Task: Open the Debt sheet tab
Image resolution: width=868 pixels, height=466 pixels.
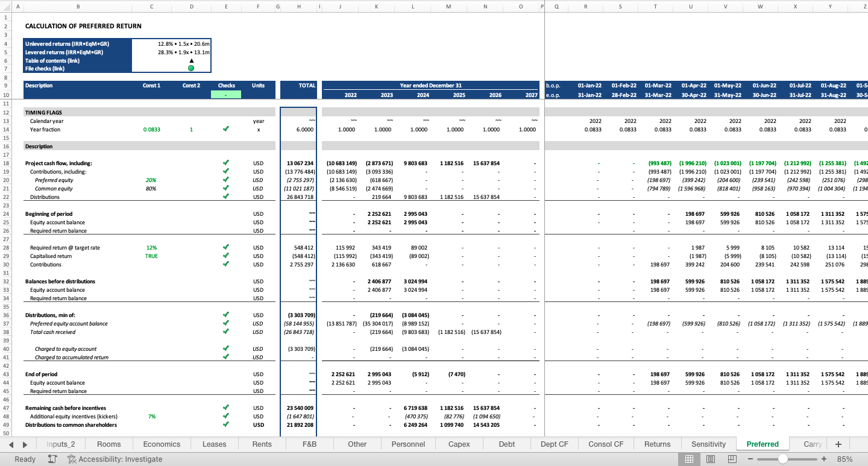Action: pyautogui.click(x=507, y=444)
